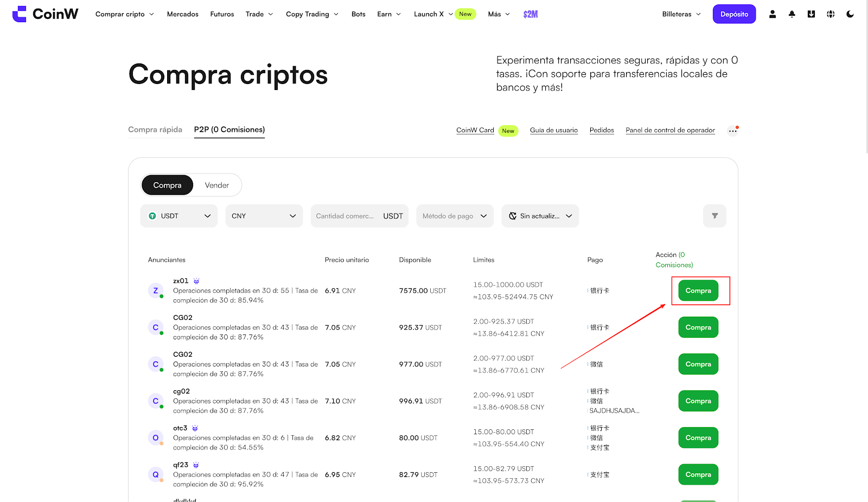The height and width of the screenshot is (502, 868).
Task: Expand the USDT coin dropdown
Action: click(x=179, y=216)
